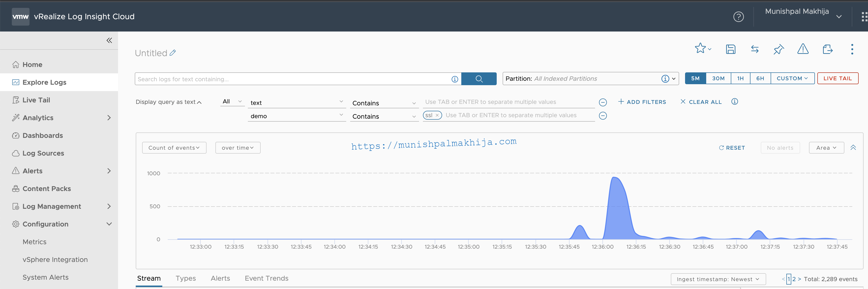Switch to the Event Trends tab

click(267, 278)
